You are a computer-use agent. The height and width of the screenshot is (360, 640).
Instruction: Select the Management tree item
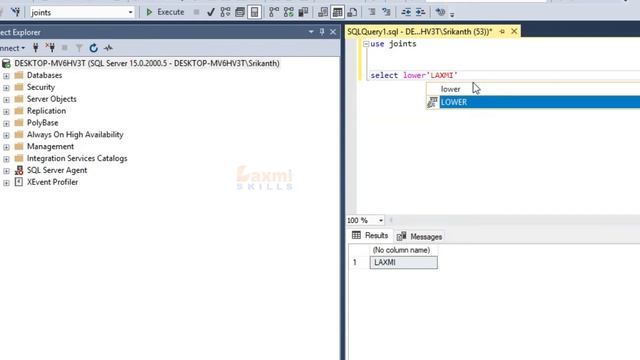(x=50, y=146)
